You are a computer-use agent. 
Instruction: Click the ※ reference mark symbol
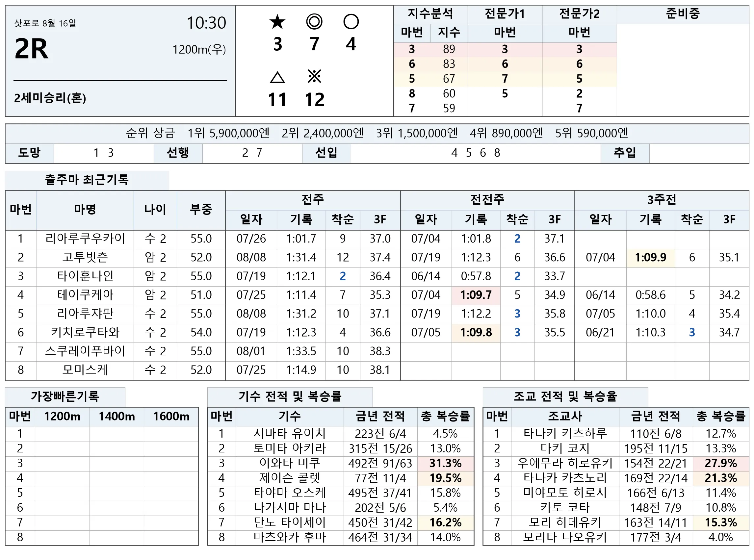pyautogui.click(x=314, y=77)
